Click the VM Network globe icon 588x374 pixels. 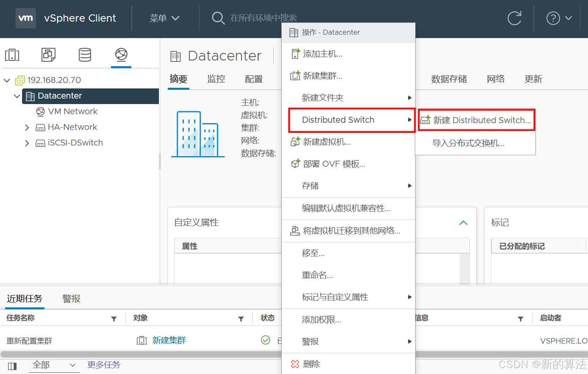point(40,112)
